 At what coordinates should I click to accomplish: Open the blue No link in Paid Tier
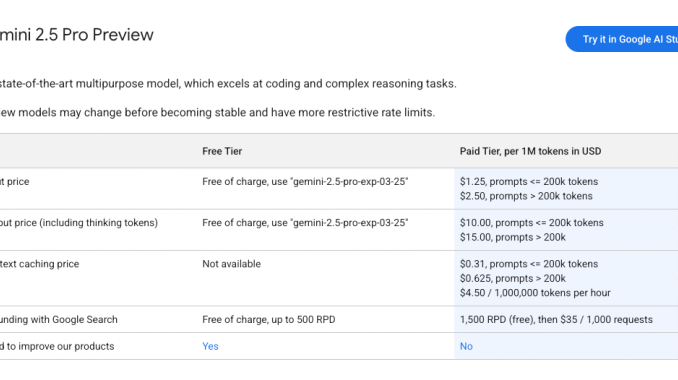pos(466,346)
